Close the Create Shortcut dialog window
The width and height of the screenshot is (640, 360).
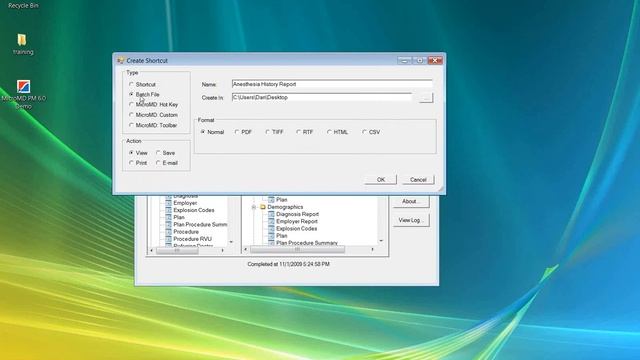435,60
